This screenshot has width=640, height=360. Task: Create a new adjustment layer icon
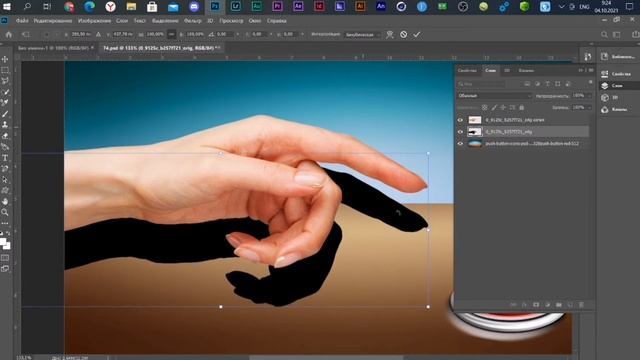pyautogui.click(x=547, y=305)
